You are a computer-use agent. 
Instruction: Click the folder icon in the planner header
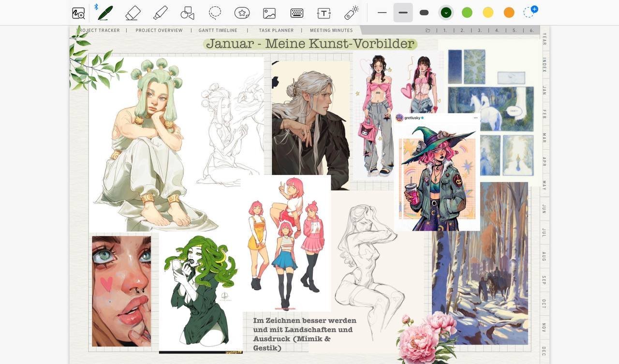coord(428,30)
